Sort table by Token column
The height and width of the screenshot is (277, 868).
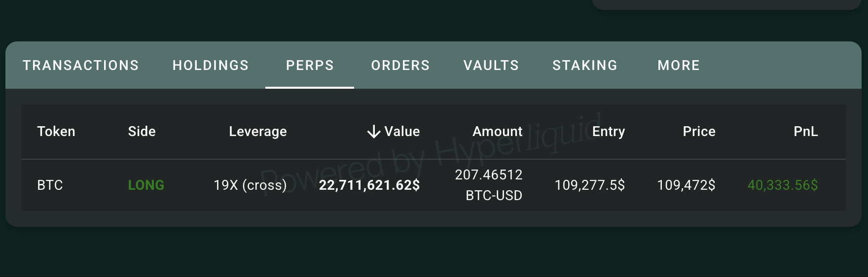coord(56,132)
